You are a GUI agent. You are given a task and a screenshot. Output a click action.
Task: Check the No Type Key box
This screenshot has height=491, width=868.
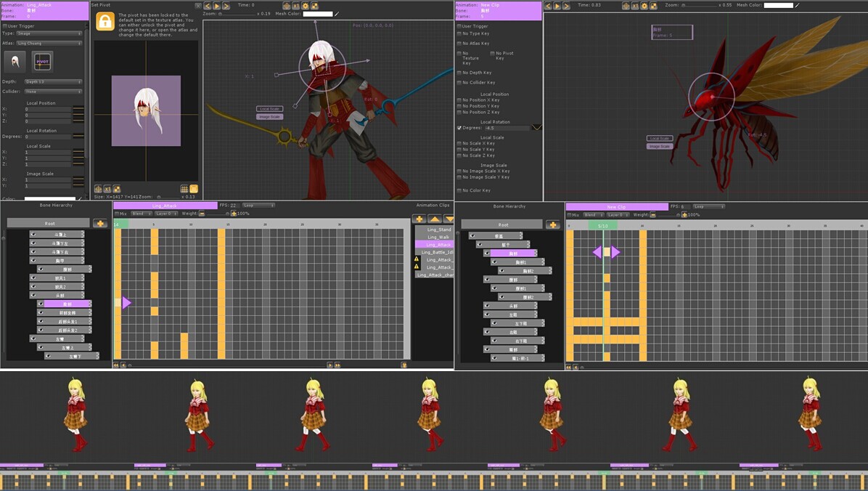coord(459,34)
